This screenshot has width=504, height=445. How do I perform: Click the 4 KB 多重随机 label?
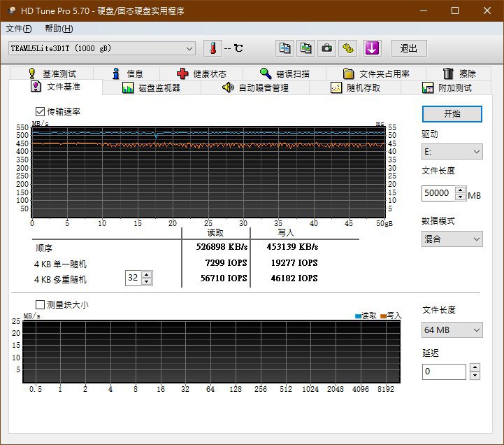point(60,279)
